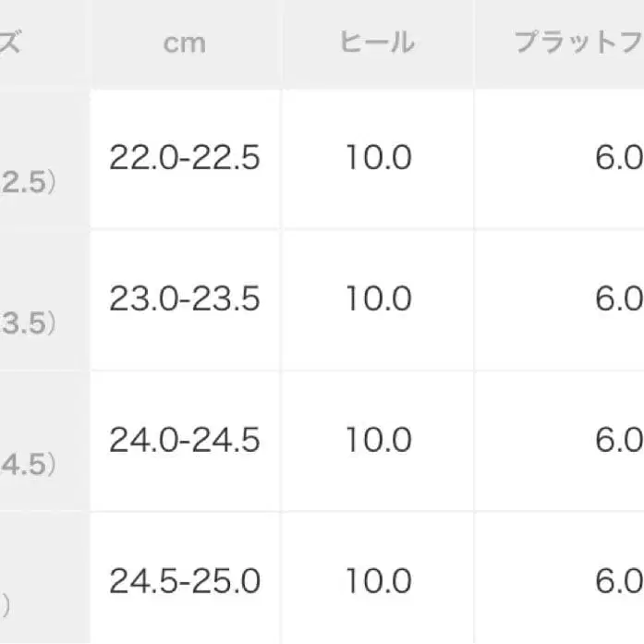Select the 24.5-25.0 cm cell

pos(185,581)
